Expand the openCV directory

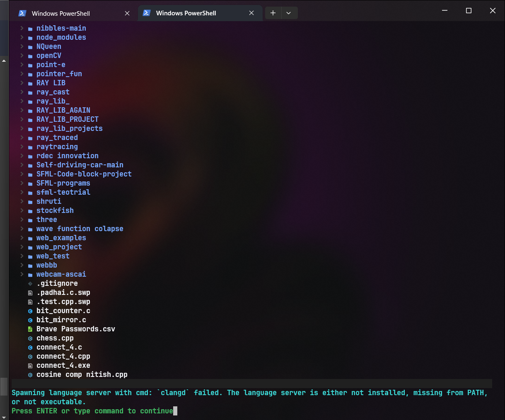tap(21, 56)
